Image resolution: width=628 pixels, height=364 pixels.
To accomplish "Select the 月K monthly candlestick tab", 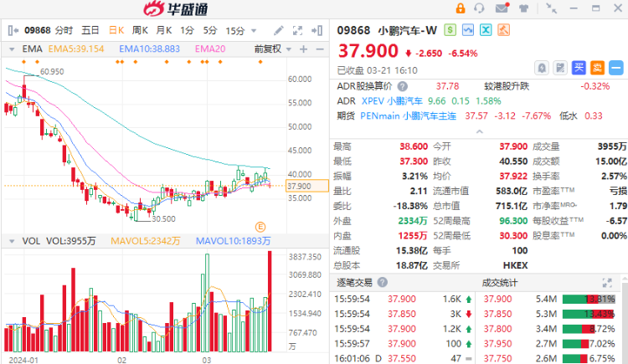I will pos(164,30).
